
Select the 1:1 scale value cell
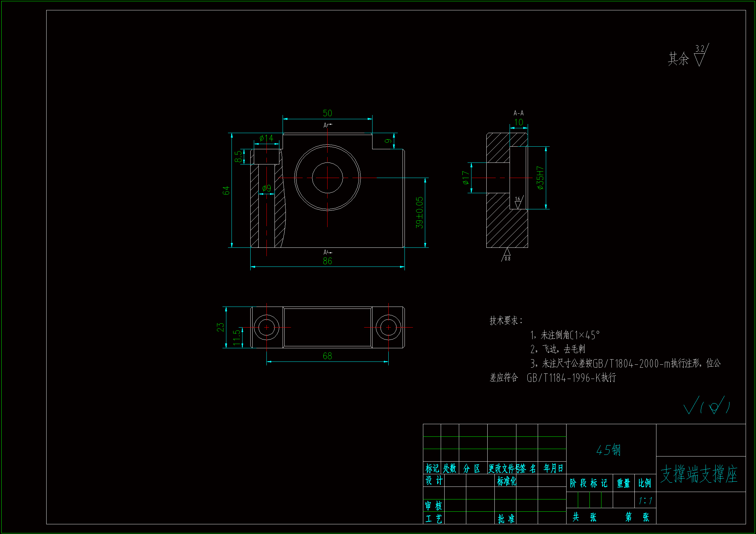point(645,501)
